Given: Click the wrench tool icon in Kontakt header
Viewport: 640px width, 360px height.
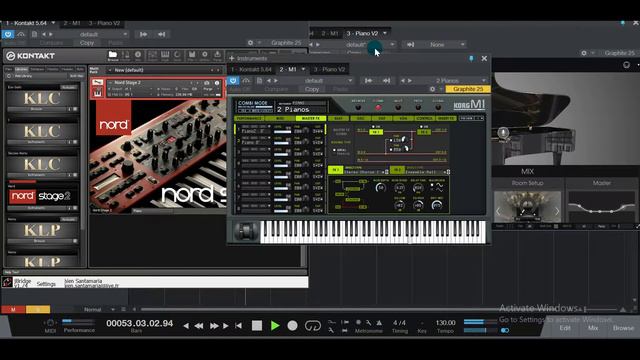Looking at the screenshot, I should coord(125,55).
